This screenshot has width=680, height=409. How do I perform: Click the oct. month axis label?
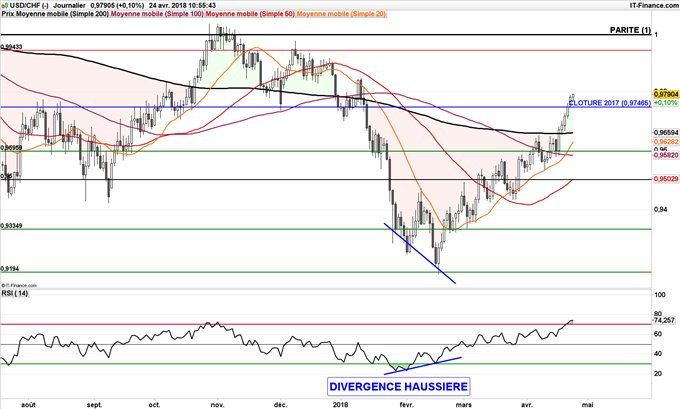154,405
